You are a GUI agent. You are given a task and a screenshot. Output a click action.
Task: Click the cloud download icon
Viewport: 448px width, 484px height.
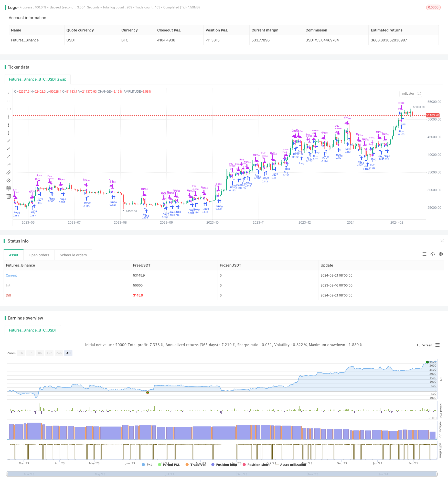point(433,254)
